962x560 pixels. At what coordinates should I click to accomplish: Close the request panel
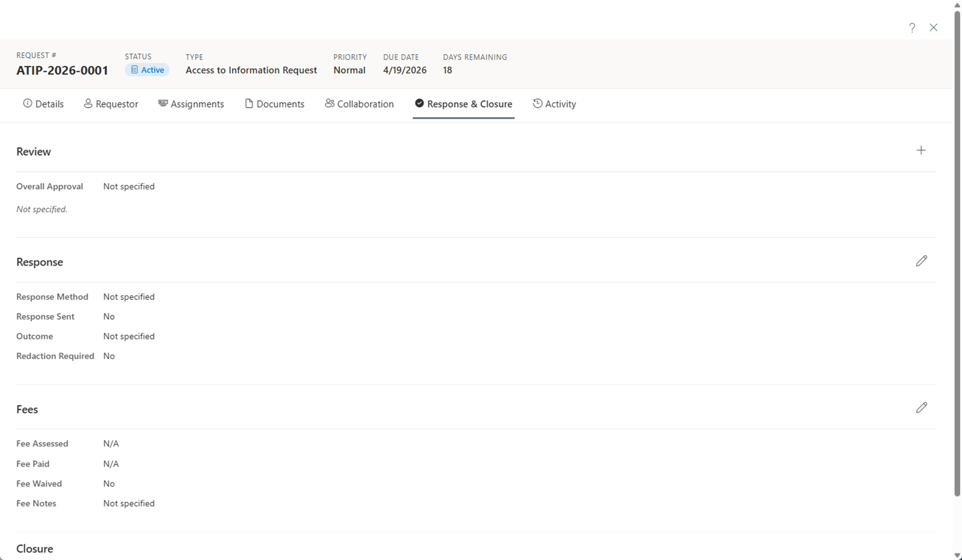pos(933,28)
